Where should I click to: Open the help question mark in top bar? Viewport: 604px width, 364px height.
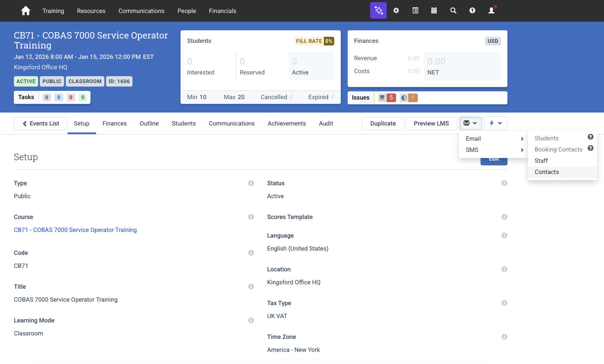click(x=472, y=11)
